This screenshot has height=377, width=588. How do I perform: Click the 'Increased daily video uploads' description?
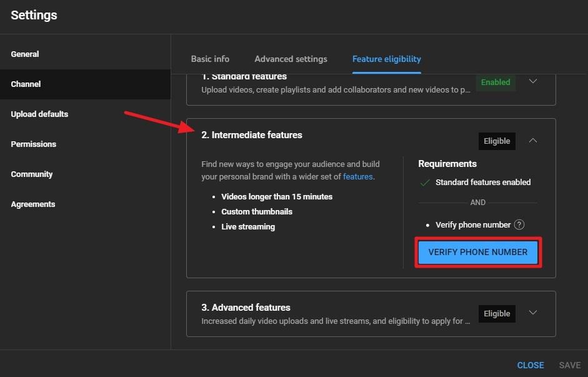(336, 321)
